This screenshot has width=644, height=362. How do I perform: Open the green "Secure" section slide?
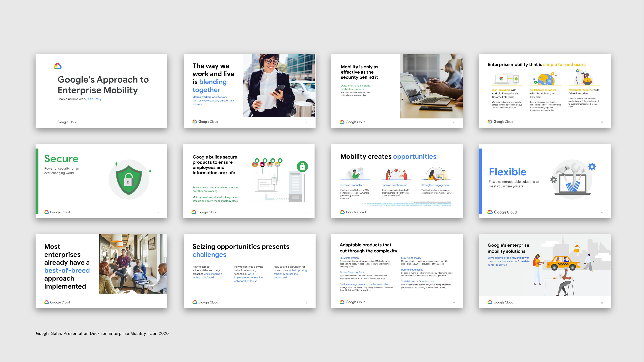(x=101, y=181)
